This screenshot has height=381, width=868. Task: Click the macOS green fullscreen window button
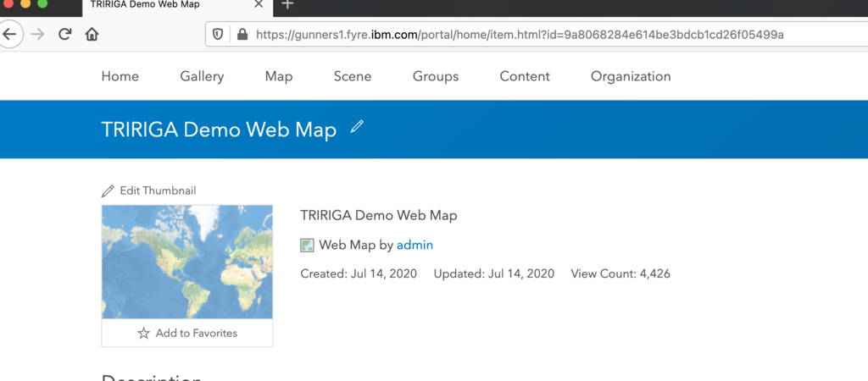click(42, 3)
